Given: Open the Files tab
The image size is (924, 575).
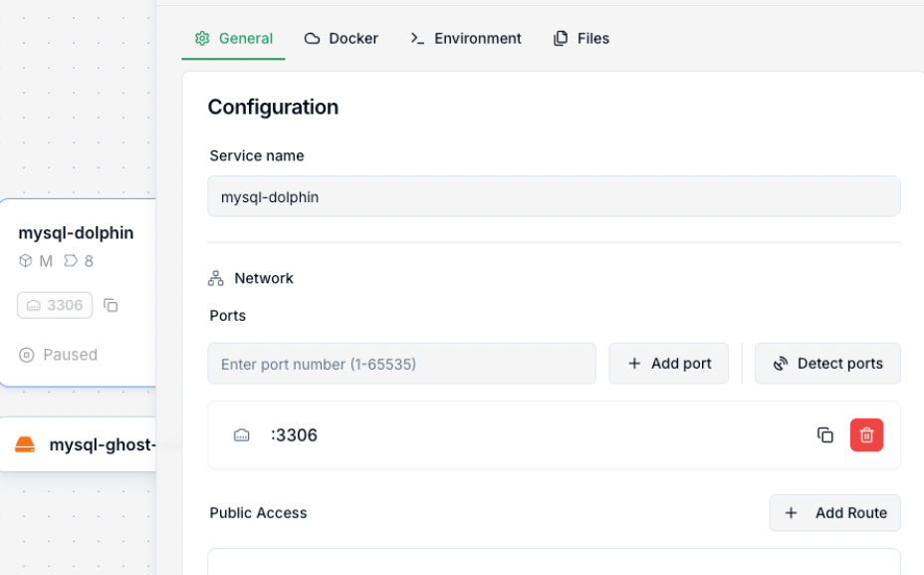Looking at the screenshot, I should point(581,38).
